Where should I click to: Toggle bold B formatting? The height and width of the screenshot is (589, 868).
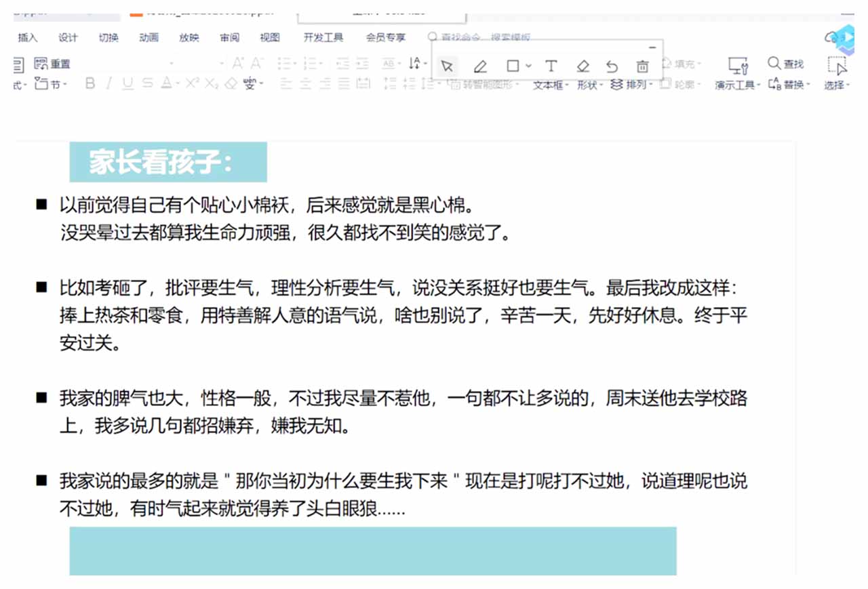click(90, 83)
